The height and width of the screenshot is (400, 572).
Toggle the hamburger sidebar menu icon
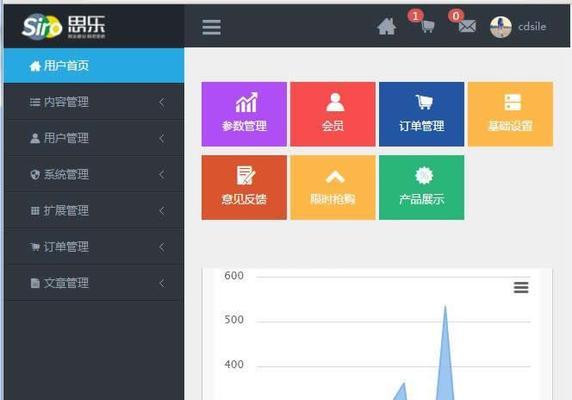point(212,27)
